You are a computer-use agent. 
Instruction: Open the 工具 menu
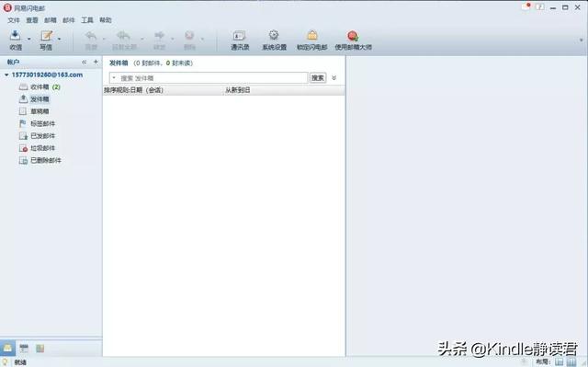87,20
